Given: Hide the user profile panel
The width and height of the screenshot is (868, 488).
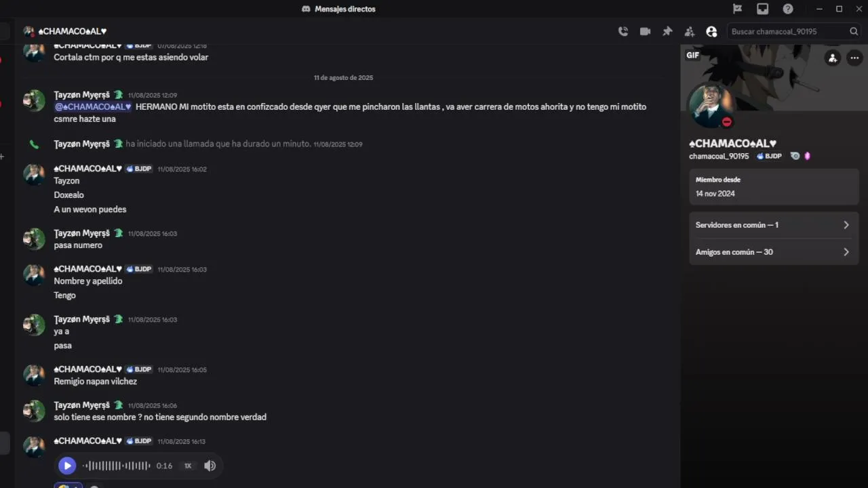Looking at the screenshot, I should pos(711,31).
